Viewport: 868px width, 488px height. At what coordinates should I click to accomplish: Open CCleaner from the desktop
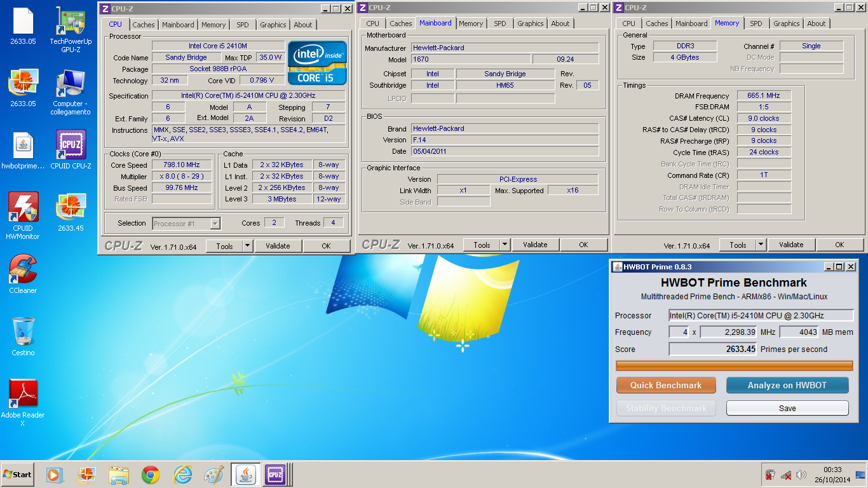pyautogui.click(x=23, y=274)
